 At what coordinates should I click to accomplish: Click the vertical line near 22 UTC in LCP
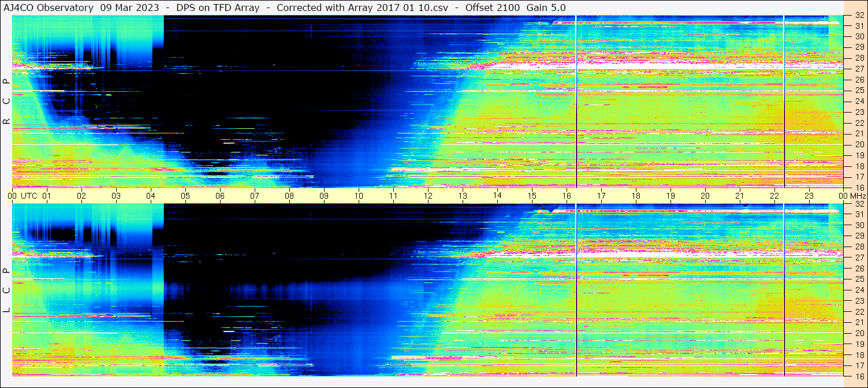click(784, 290)
